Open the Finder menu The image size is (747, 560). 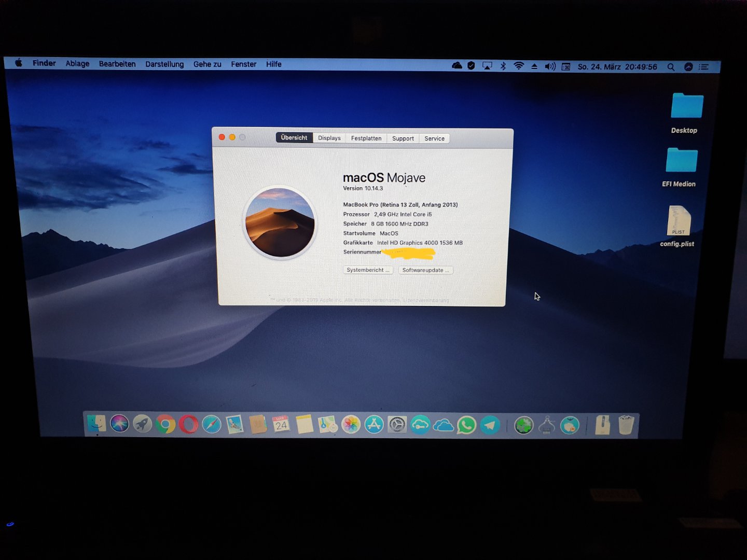click(x=44, y=63)
